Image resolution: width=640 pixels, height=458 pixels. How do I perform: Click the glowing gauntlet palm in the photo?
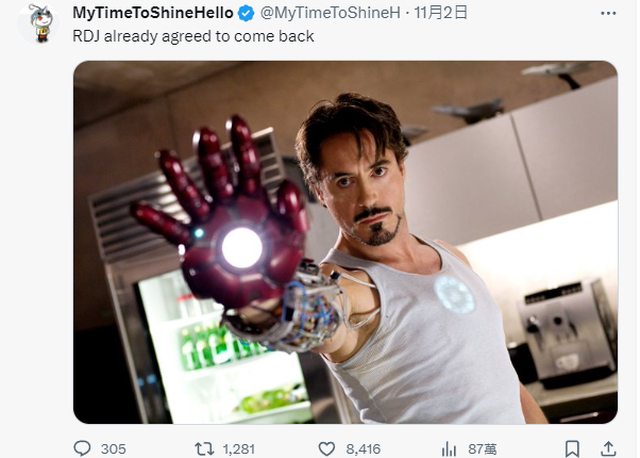[x=241, y=247]
